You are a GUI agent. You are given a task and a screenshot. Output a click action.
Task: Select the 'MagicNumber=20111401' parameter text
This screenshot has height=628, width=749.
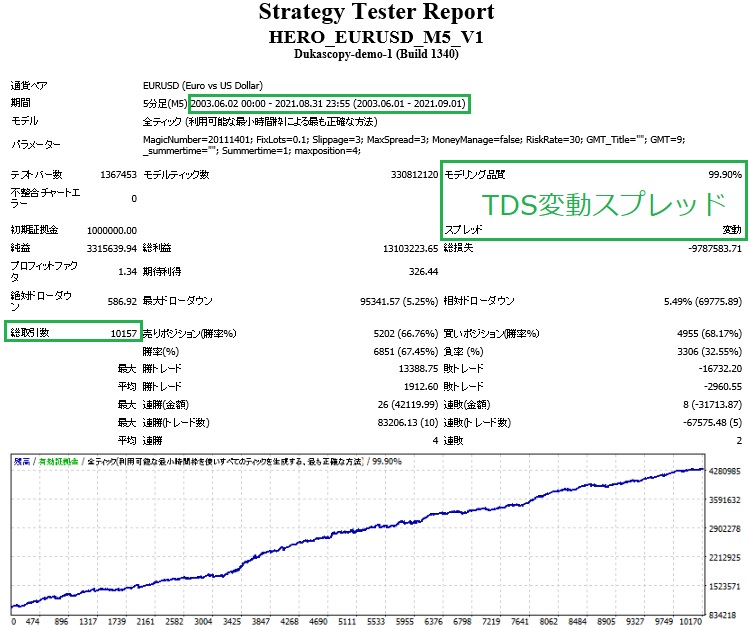(x=197, y=139)
